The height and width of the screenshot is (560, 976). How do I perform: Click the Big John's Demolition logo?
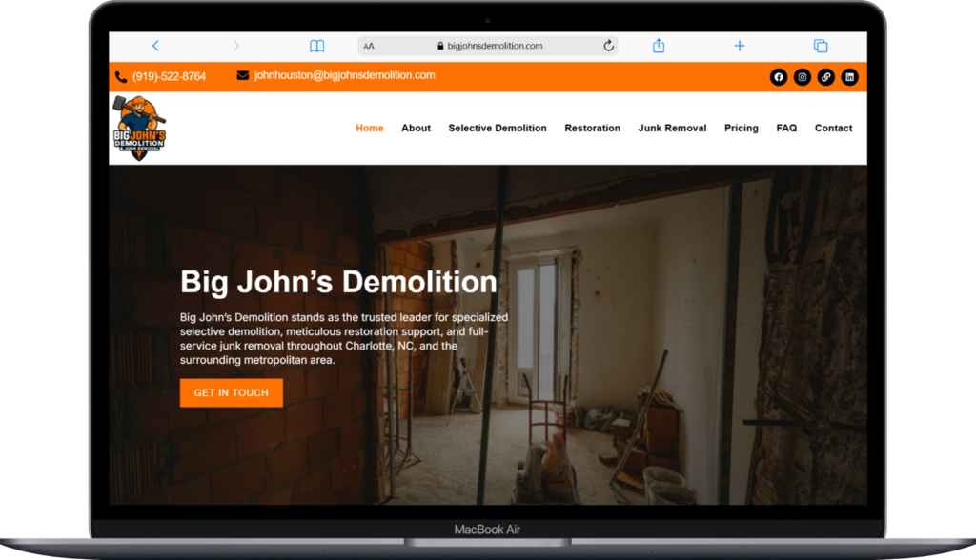coord(140,128)
